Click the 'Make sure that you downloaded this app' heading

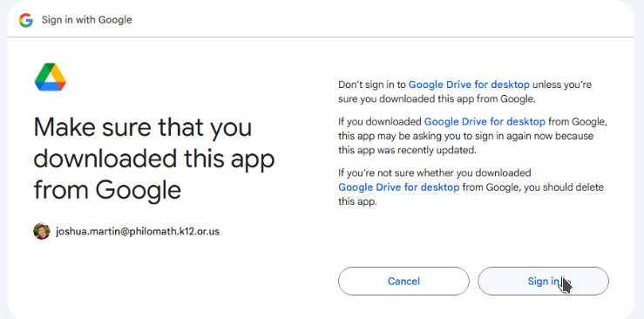[x=154, y=159]
